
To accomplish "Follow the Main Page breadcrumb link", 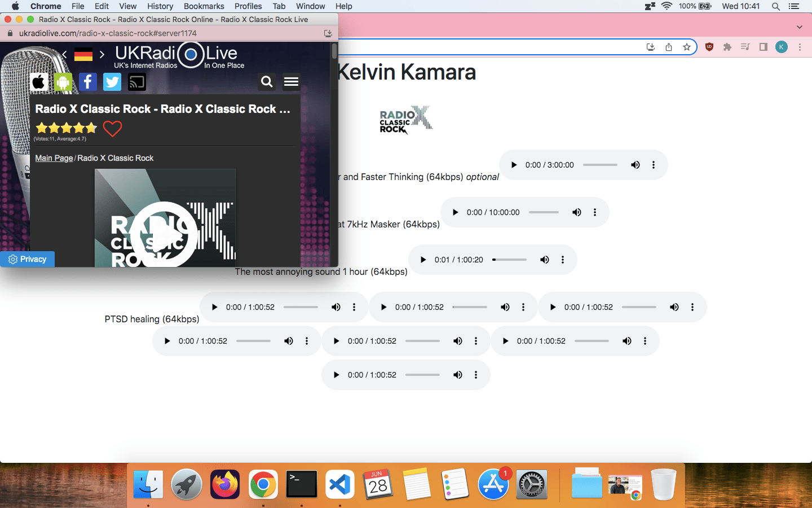I will point(54,158).
